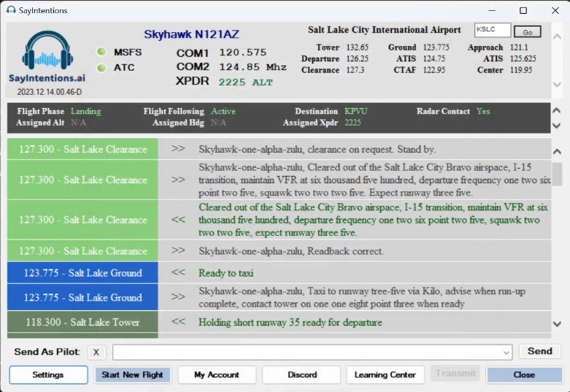
Task: Click transponder code 2225 ALT
Action: 246,82
